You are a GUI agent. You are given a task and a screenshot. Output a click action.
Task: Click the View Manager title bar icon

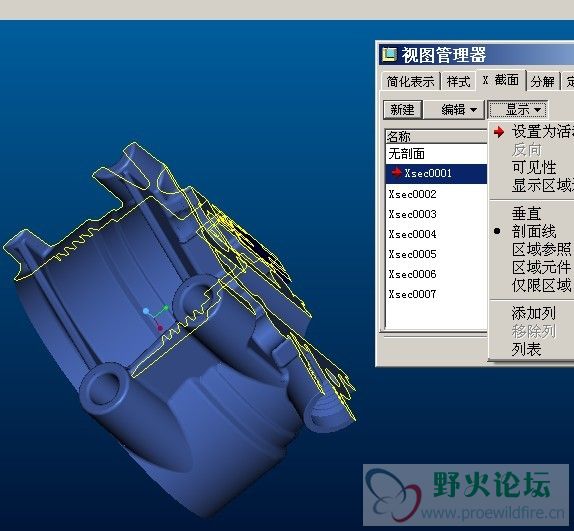[389, 55]
